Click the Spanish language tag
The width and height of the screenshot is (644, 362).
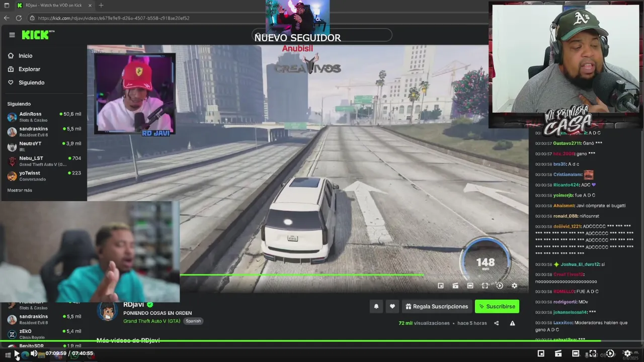[x=193, y=321]
